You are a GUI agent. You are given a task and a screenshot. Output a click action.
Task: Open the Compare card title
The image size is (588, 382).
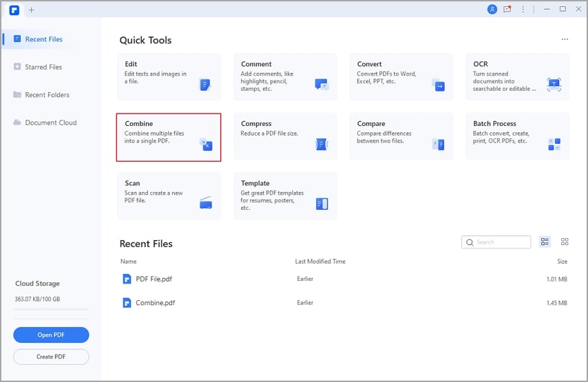click(371, 124)
